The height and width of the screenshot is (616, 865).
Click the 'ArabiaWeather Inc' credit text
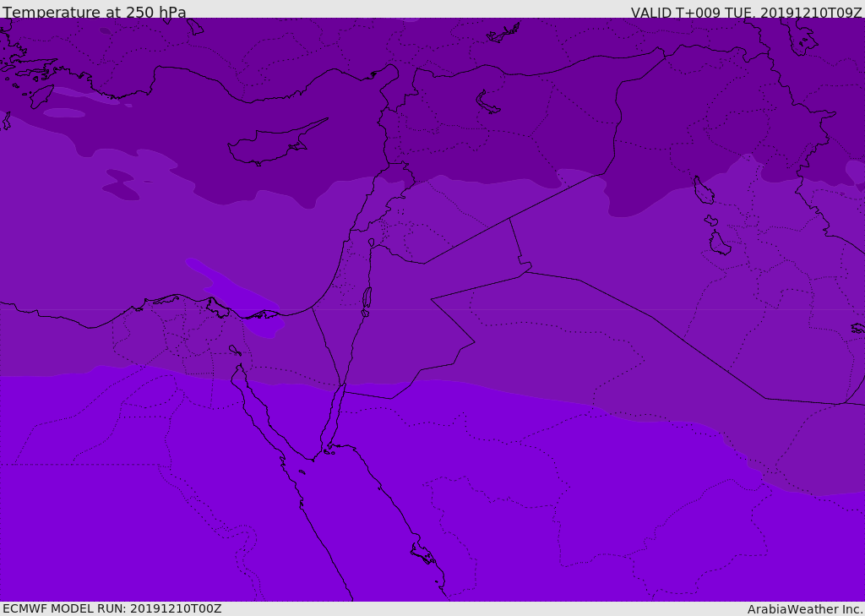pyautogui.click(x=804, y=609)
